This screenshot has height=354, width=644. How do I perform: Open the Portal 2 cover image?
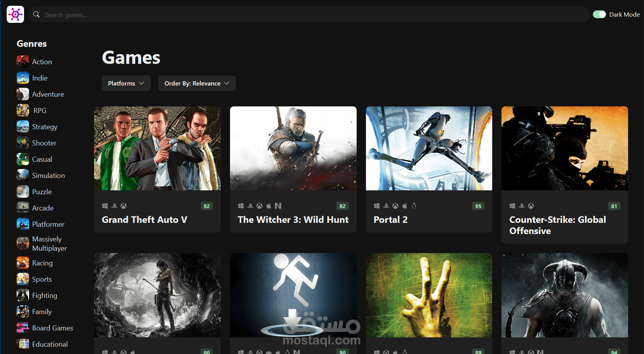tap(429, 148)
